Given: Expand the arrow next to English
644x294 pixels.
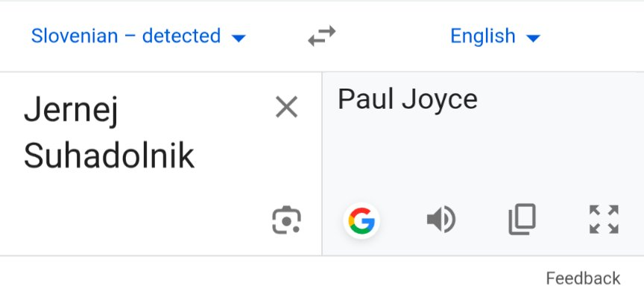Looking at the screenshot, I should [x=533, y=38].
